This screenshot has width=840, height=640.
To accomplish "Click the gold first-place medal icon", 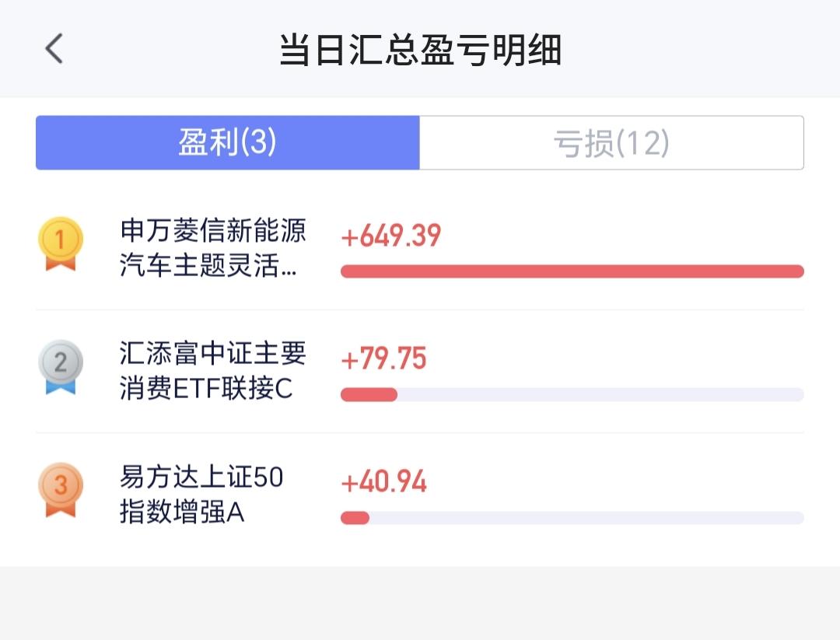I will point(61,243).
